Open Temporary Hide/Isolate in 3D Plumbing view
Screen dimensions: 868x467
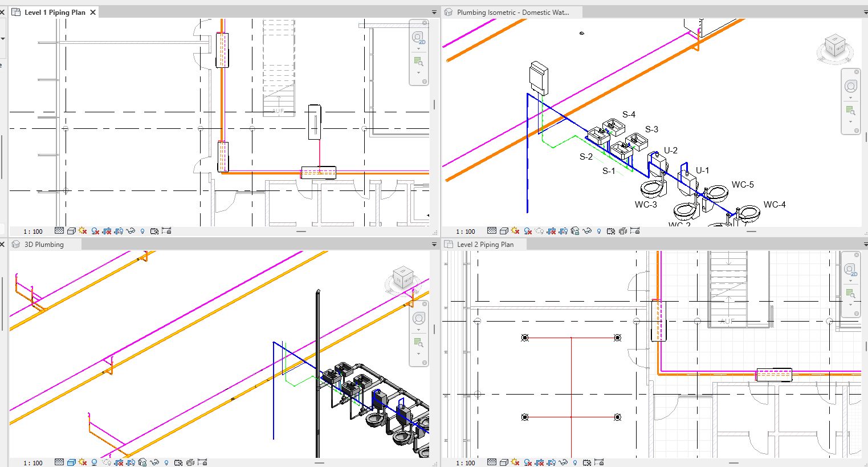[x=154, y=462]
